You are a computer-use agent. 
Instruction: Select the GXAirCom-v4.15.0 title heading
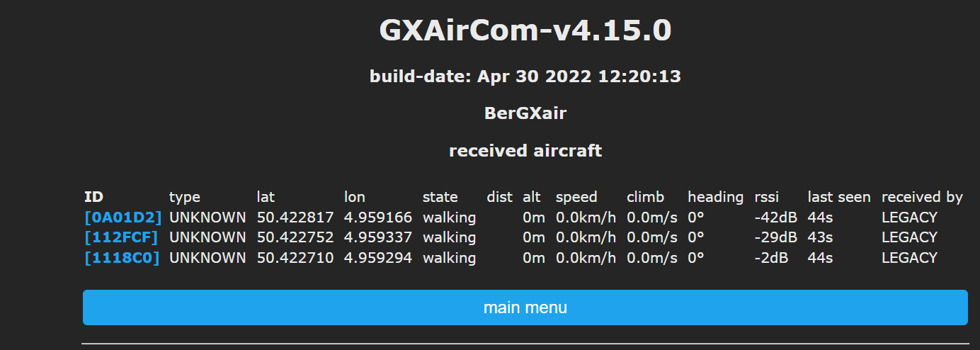tap(525, 30)
